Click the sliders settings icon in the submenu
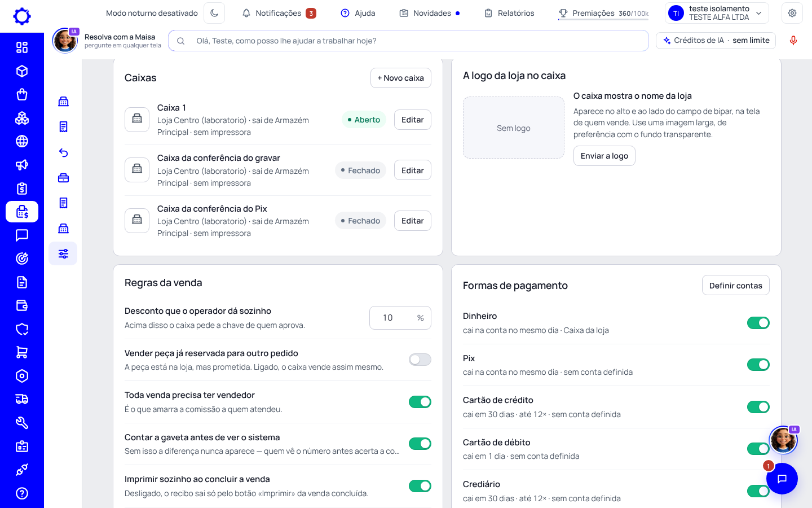The width and height of the screenshot is (812, 508). coord(63,253)
